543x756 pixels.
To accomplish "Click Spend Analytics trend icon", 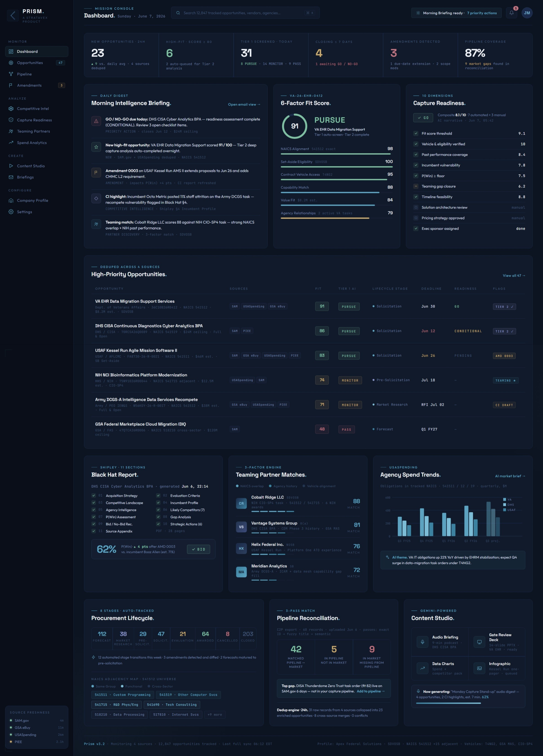I will tap(11, 143).
